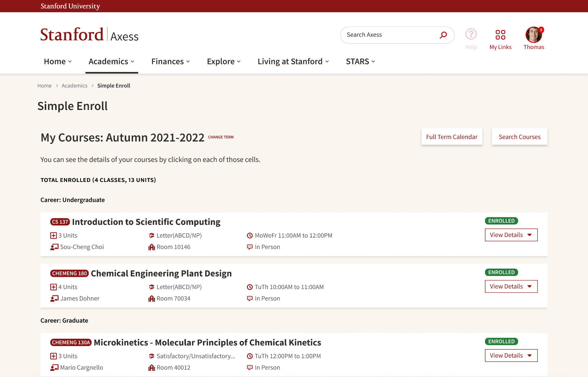
Task: Expand View Details for Introduction to Scientific Computing
Action: tap(511, 235)
